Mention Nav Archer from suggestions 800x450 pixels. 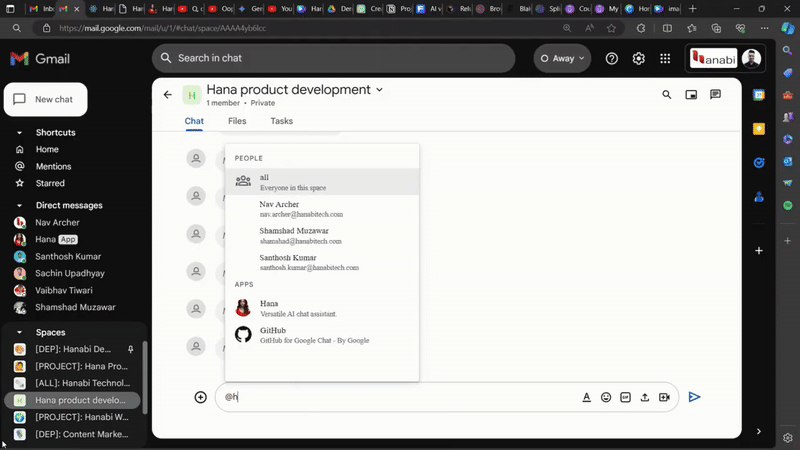(x=322, y=209)
